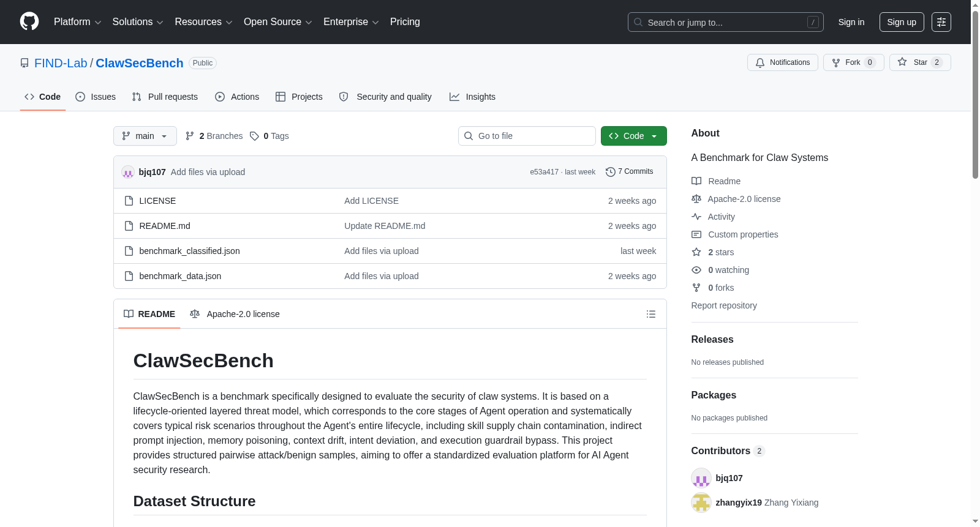Click the note icon beside Custom properties

pos(696,234)
